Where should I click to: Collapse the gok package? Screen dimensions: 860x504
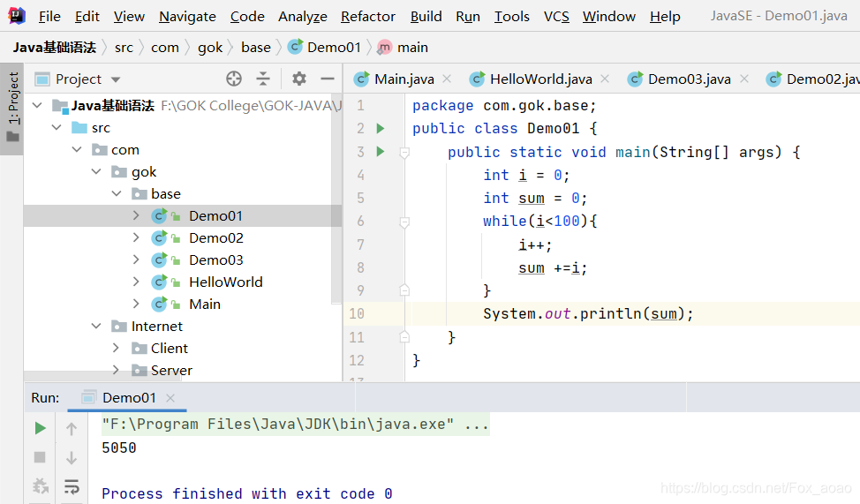(x=96, y=171)
